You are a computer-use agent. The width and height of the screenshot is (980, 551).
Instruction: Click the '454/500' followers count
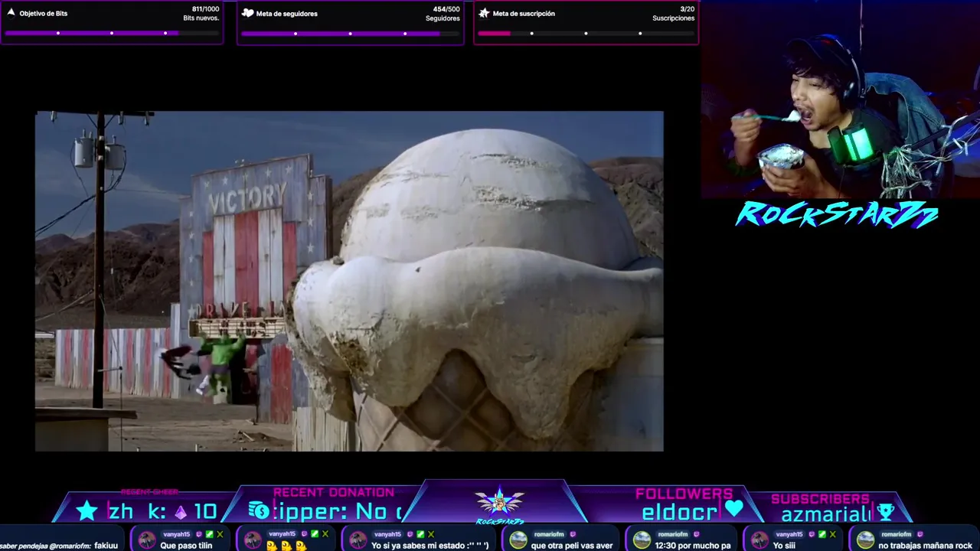pos(446,9)
